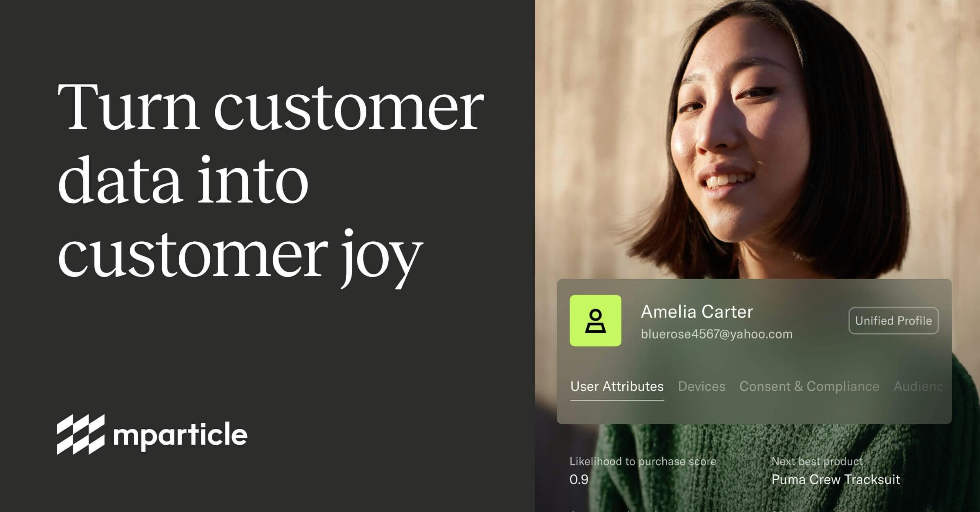Click the mparticle checkered logo icon
Image resolution: width=980 pixels, height=512 pixels.
(x=81, y=434)
